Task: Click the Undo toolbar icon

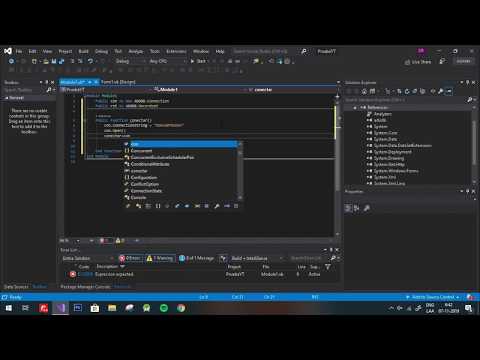Action: click(x=90, y=61)
